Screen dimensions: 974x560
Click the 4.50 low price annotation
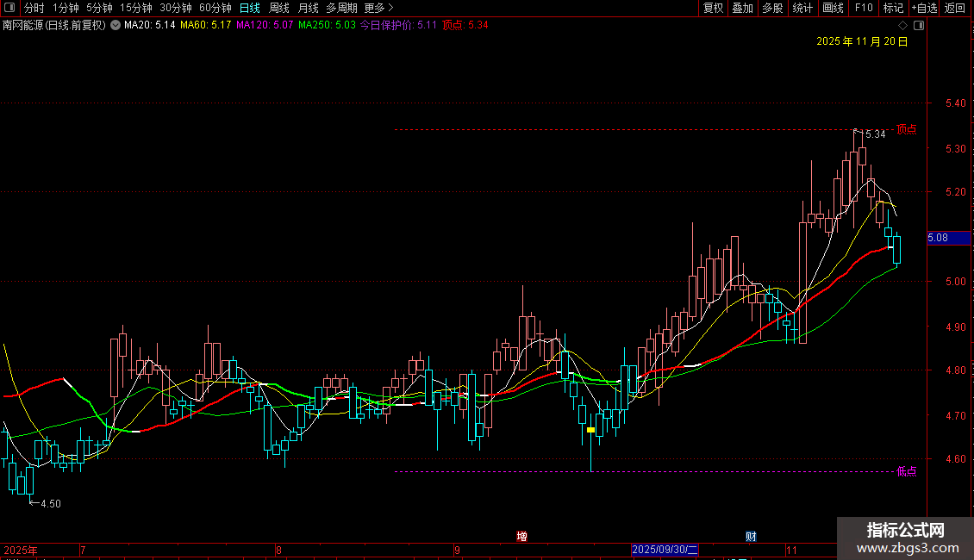51,503
